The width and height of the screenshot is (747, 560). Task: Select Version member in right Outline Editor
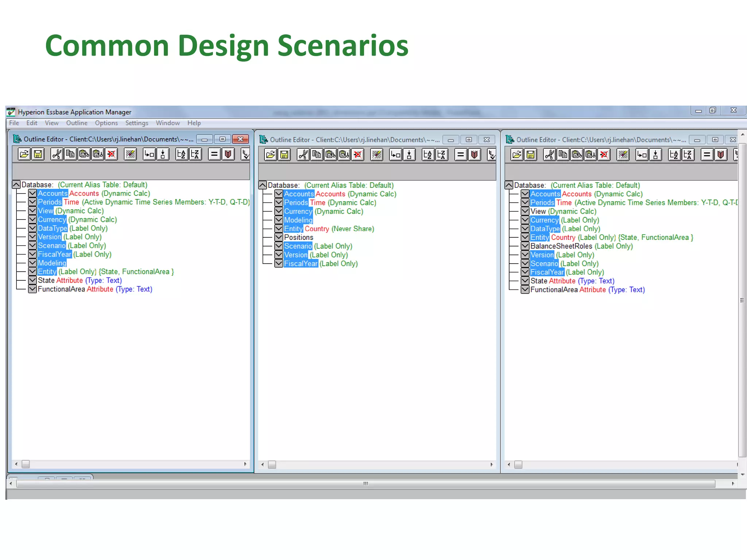tap(542, 255)
